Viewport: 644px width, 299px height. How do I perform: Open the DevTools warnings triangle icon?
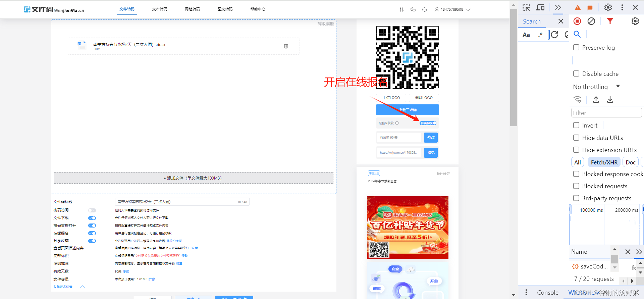coord(578,8)
